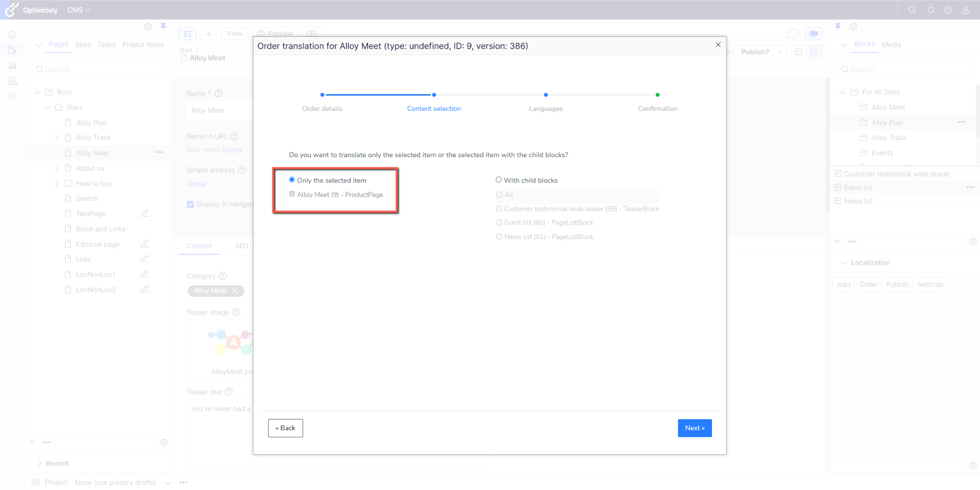Toggle Display in navigation checkbox
The height and width of the screenshot is (490, 980).
pyautogui.click(x=190, y=204)
